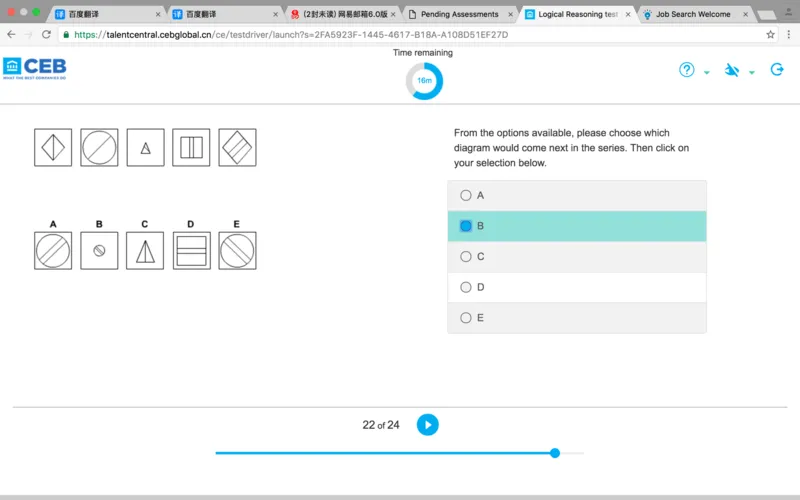Viewport: 800px width, 500px height.
Task: Click the test progress slider handle
Action: [x=555, y=453]
